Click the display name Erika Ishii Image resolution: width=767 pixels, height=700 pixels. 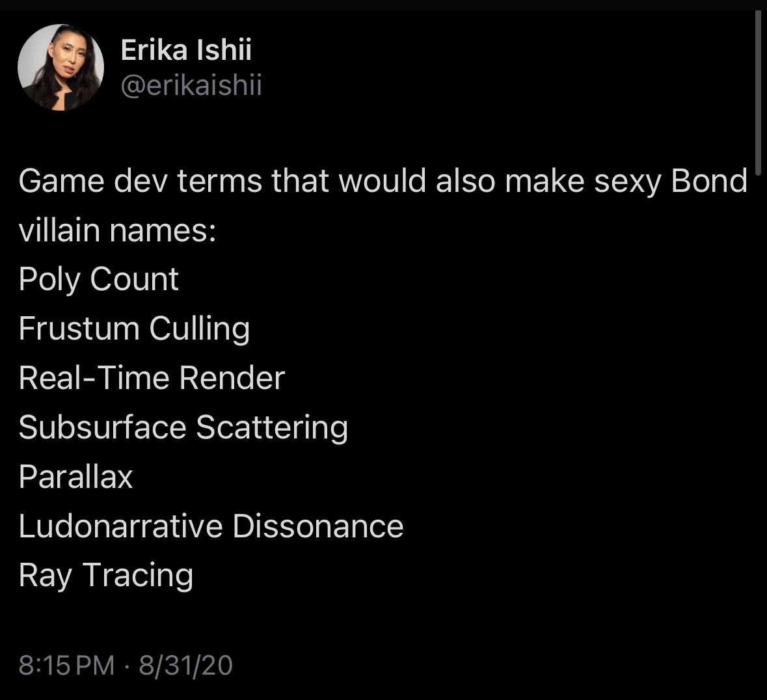click(x=186, y=50)
